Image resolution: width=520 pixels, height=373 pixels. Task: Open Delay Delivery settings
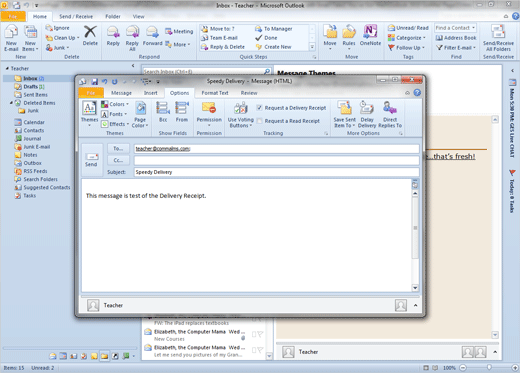pyautogui.click(x=367, y=114)
